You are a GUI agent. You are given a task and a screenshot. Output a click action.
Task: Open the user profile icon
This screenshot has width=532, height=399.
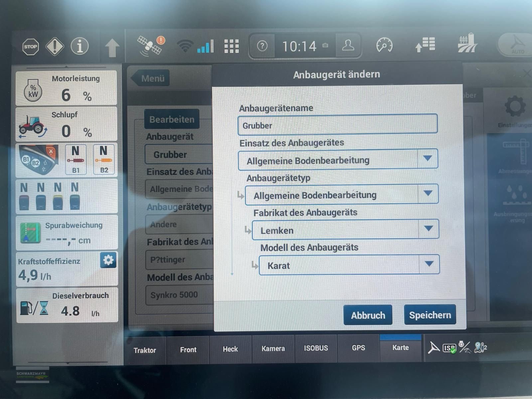click(x=348, y=46)
